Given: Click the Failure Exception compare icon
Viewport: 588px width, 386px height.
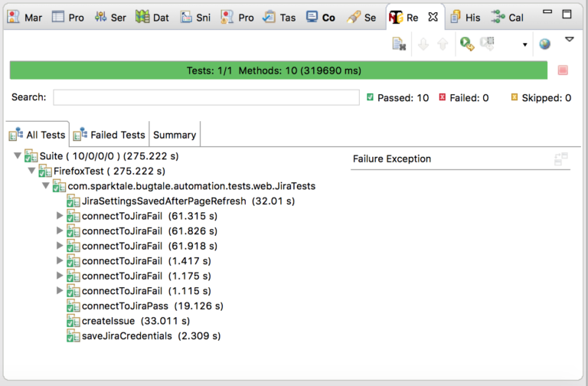Looking at the screenshot, I should [561, 159].
